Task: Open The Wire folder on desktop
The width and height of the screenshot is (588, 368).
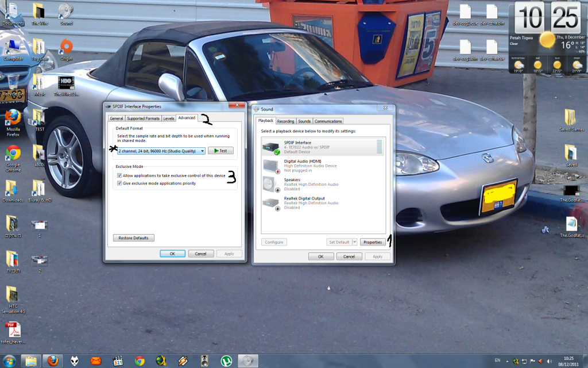Action: [x=40, y=14]
